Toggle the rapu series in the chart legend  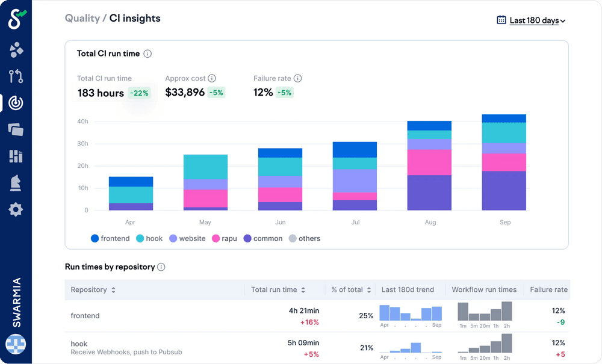pos(223,239)
